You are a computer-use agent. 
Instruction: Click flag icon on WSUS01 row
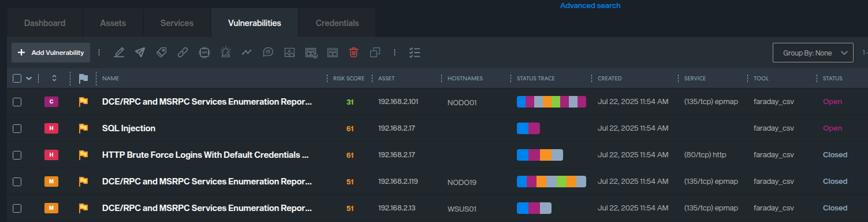pyautogui.click(x=83, y=208)
